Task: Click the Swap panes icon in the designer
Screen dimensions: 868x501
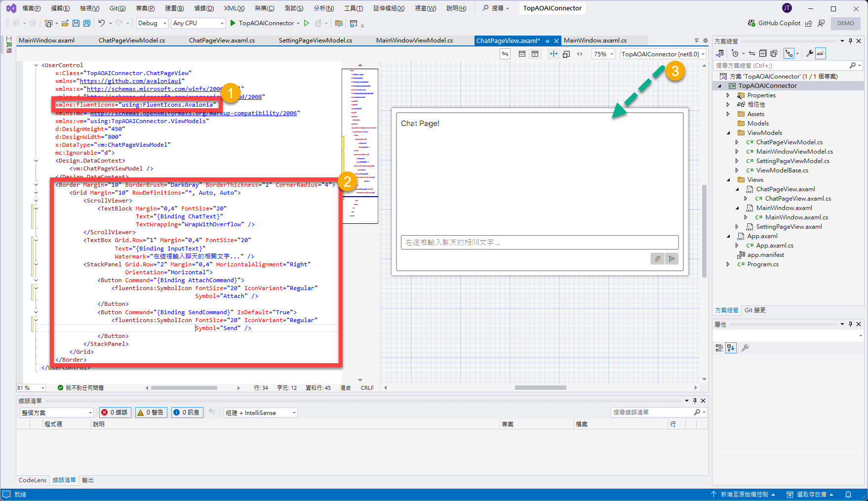Action: tap(505, 54)
